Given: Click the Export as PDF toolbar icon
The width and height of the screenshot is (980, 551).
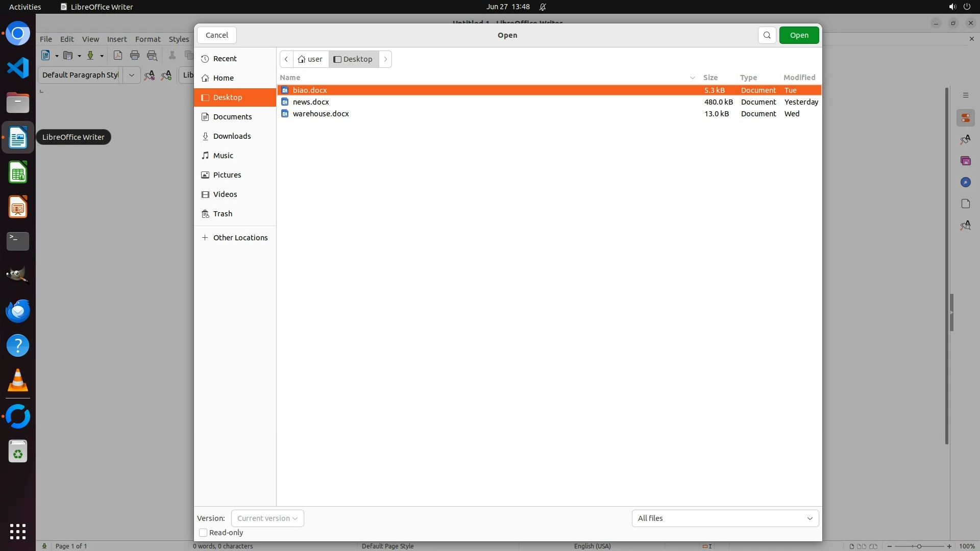Looking at the screenshot, I should point(118,56).
